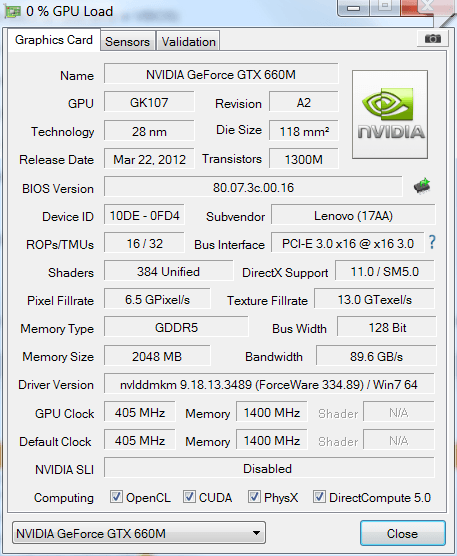The height and width of the screenshot is (556, 457).
Task: Click the "0 % GPU Load" title text
Action: click(69, 11)
